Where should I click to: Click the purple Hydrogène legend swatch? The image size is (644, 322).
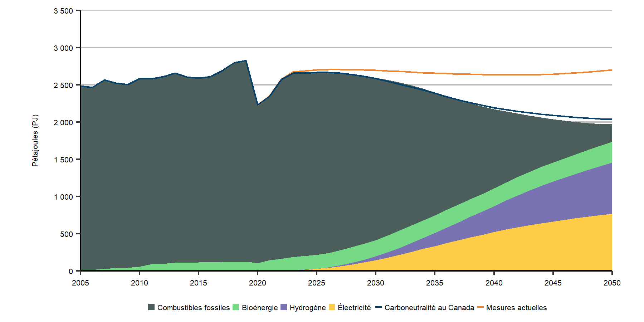click(x=284, y=307)
